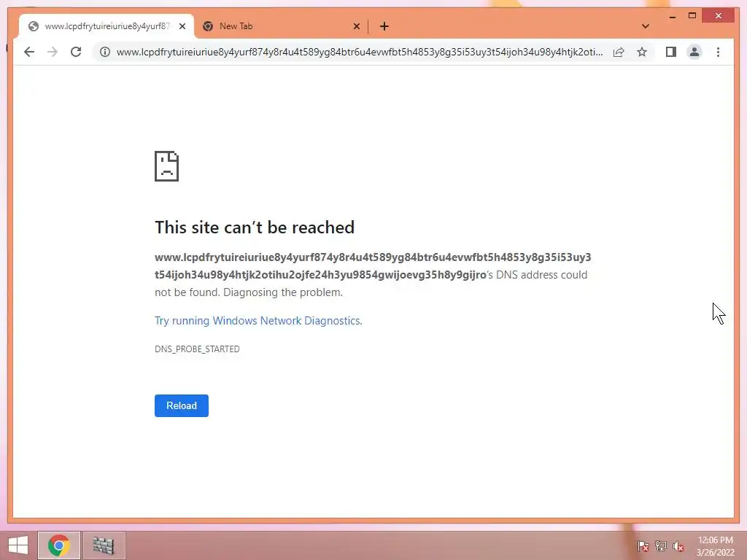View site information icon in address bar
Viewport: 747px width, 560px height.
105,52
